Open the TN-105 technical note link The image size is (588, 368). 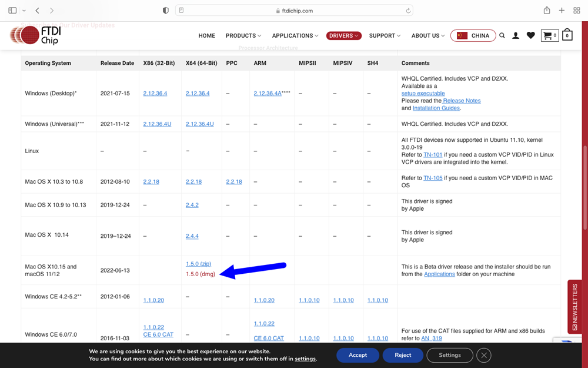(433, 178)
